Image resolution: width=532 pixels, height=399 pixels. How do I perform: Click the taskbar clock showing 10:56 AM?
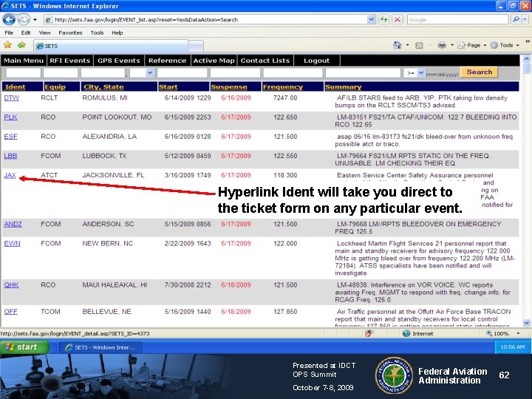512,347
